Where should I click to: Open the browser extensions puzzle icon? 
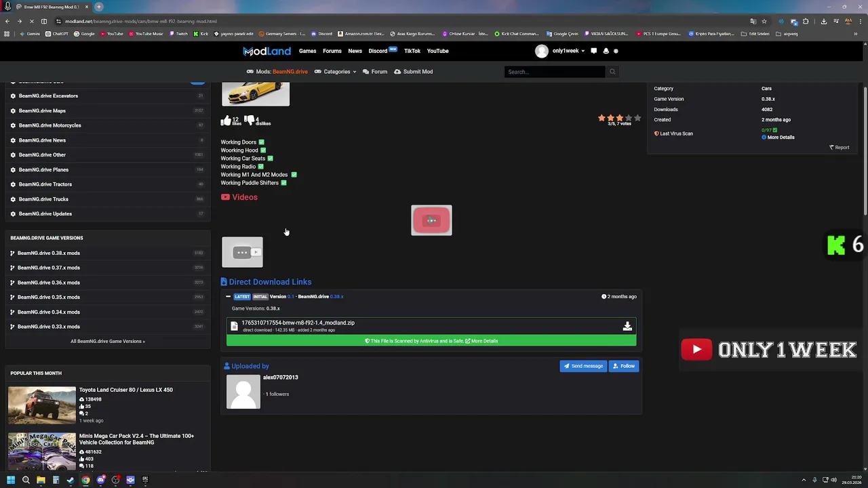coord(806,21)
